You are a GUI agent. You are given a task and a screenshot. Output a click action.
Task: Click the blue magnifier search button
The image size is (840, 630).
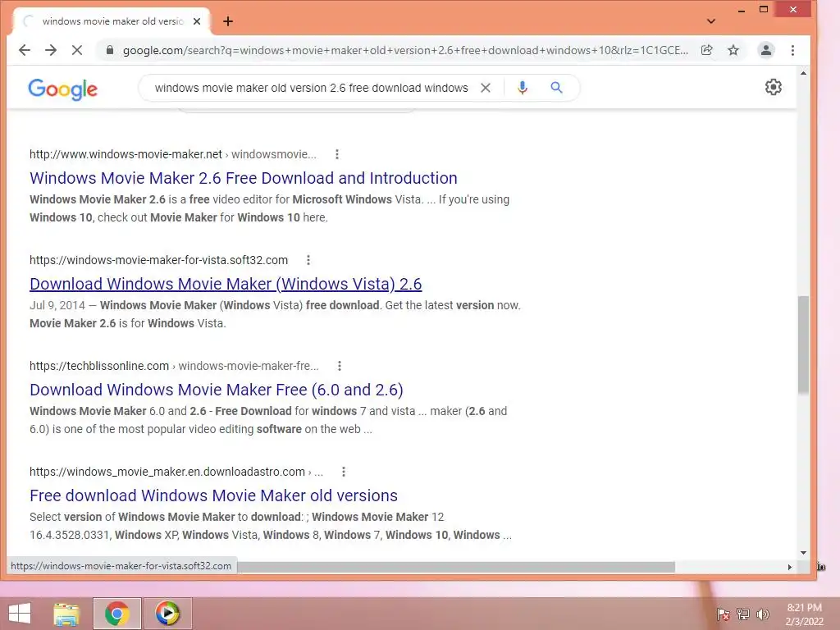(x=557, y=88)
